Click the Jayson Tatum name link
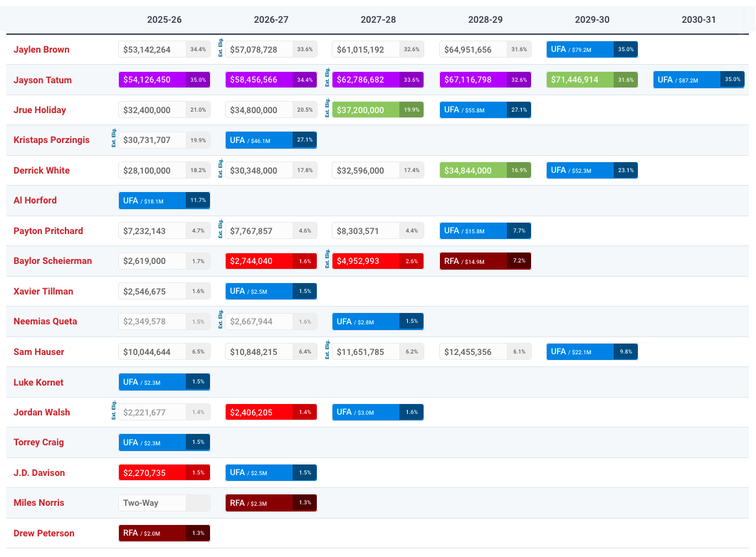Viewport: 756px width, 557px height. pos(43,80)
